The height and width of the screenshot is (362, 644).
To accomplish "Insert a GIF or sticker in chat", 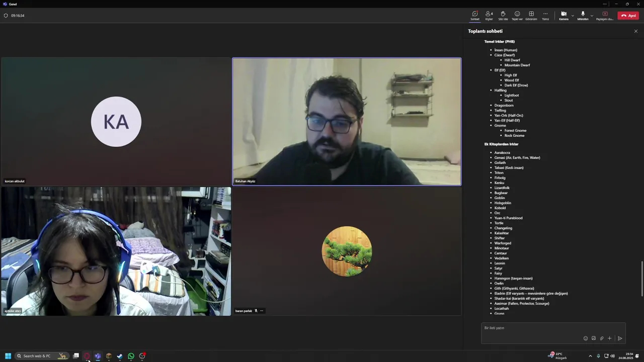I will (593, 338).
